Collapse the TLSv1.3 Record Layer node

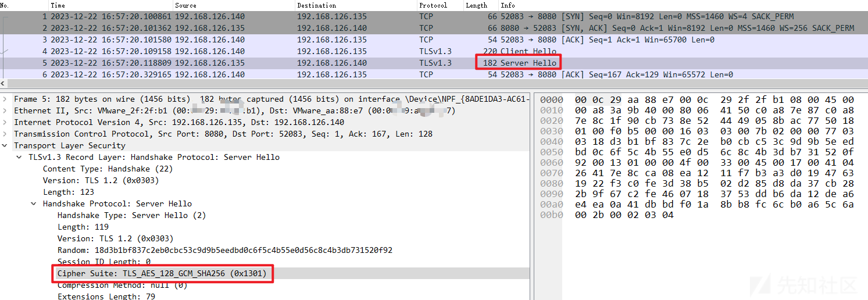tap(20, 158)
